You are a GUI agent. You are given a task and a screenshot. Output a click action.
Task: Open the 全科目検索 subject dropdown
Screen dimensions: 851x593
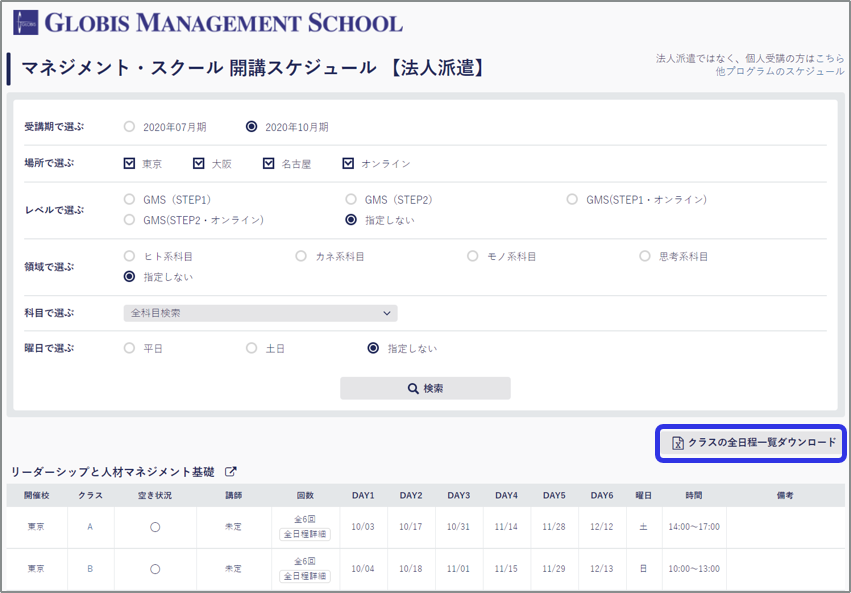(x=261, y=313)
